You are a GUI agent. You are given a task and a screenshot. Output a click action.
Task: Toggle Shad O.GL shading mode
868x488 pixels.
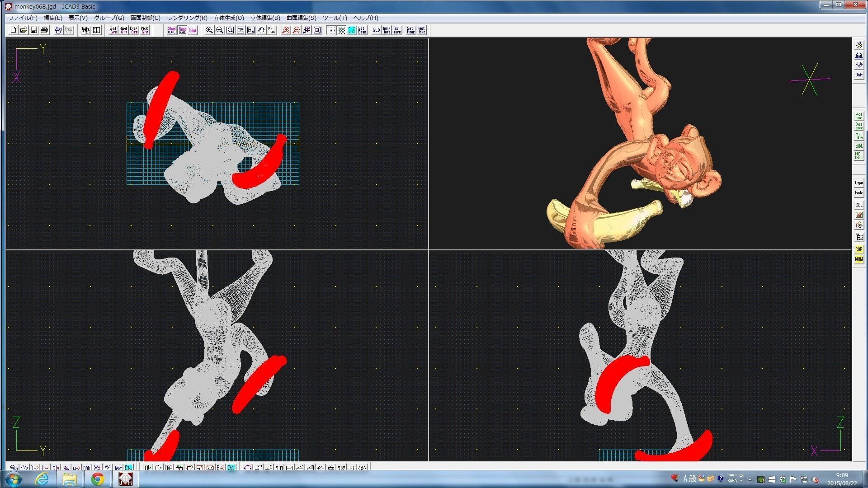(x=172, y=30)
